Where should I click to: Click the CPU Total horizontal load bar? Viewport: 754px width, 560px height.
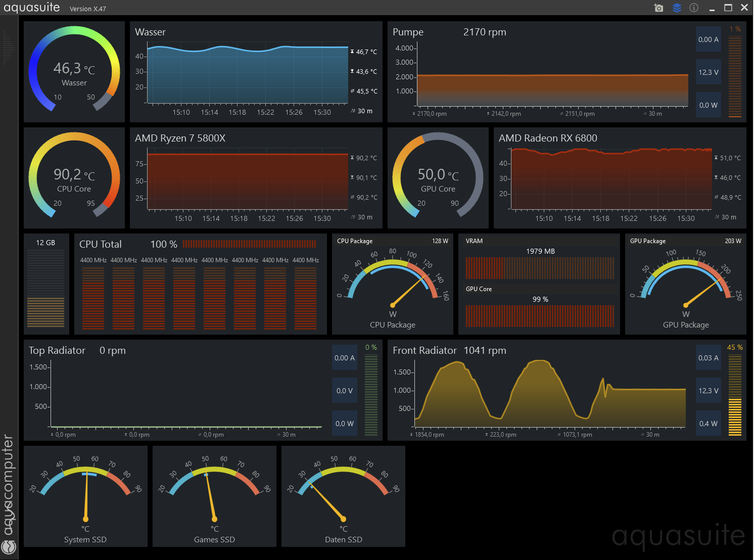(x=250, y=244)
